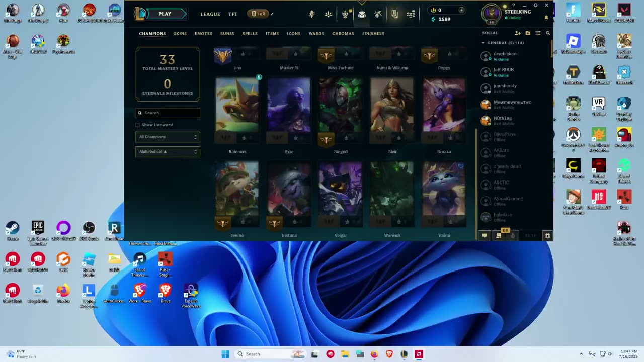This screenshot has height=362, width=644.
Task: Select the Tristana champion card
Action: pos(289,195)
